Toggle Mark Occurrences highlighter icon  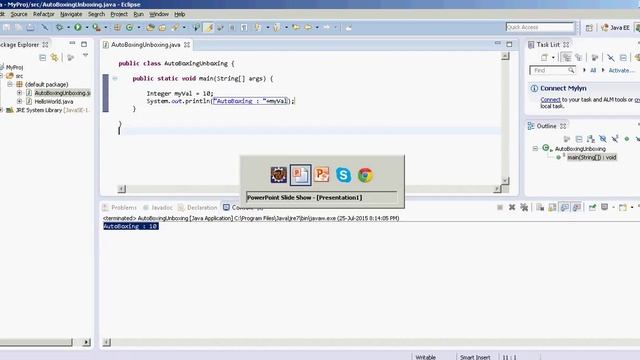[209, 27]
